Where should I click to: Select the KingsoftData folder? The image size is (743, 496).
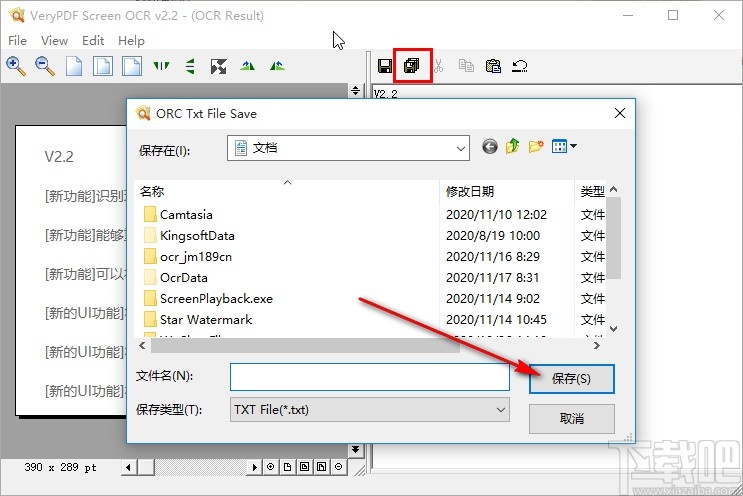[197, 235]
